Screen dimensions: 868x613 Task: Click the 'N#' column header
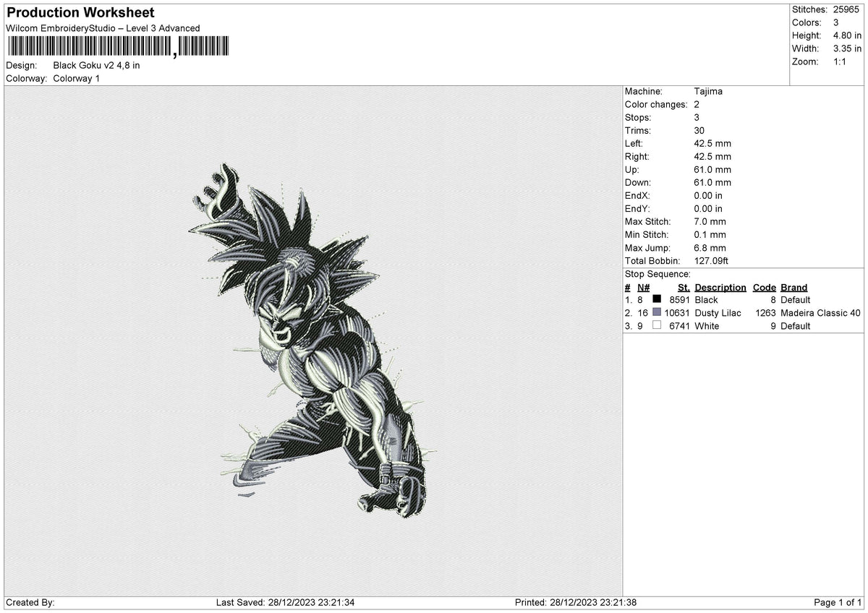click(x=644, y=287)
